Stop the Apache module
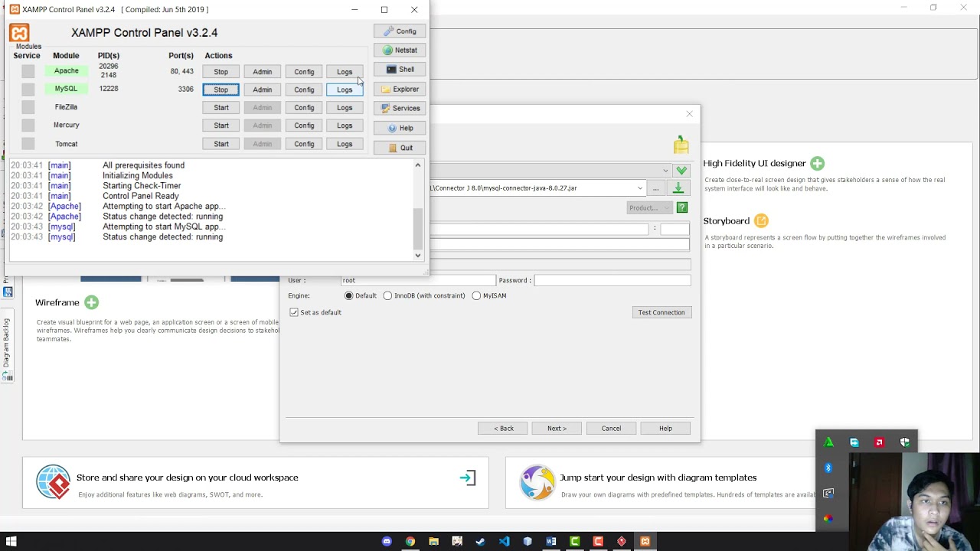980x551 pixels. click(221, 71)
